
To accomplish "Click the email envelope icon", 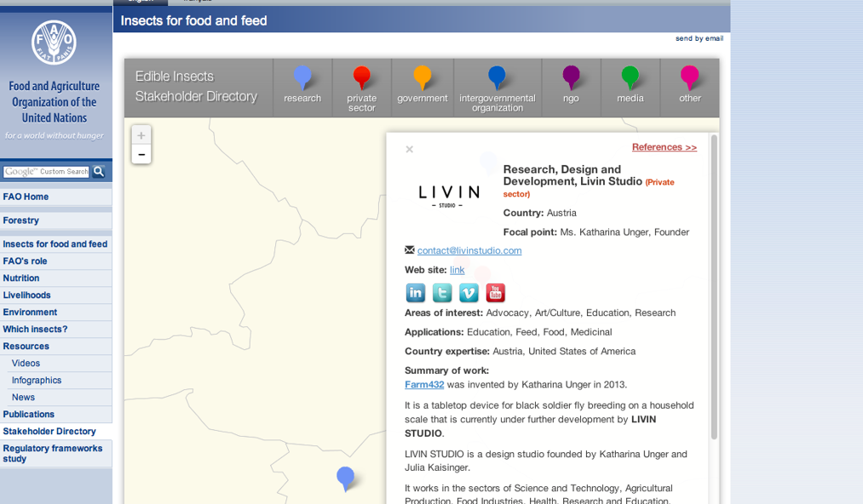I will coord(410,249).
